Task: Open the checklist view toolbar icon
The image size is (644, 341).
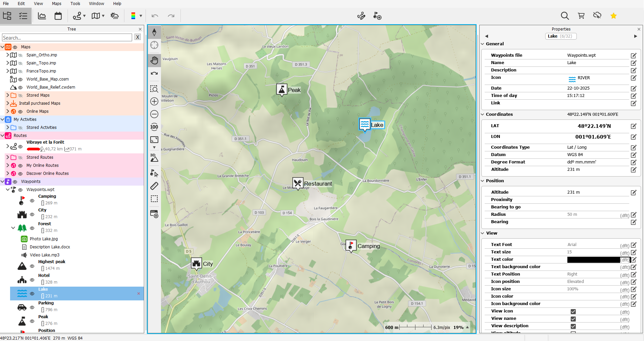Action: pos(23,16)
